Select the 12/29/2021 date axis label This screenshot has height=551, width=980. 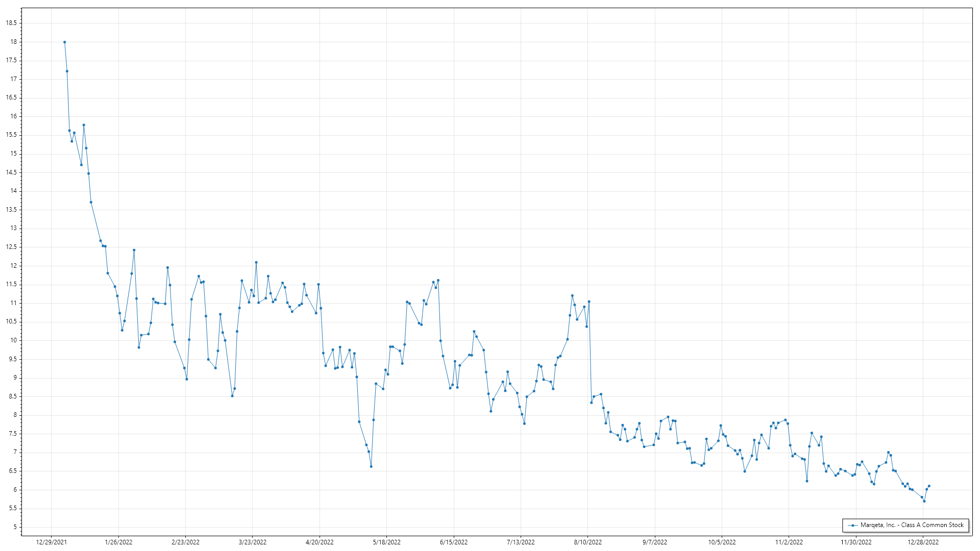pos(51,542)
